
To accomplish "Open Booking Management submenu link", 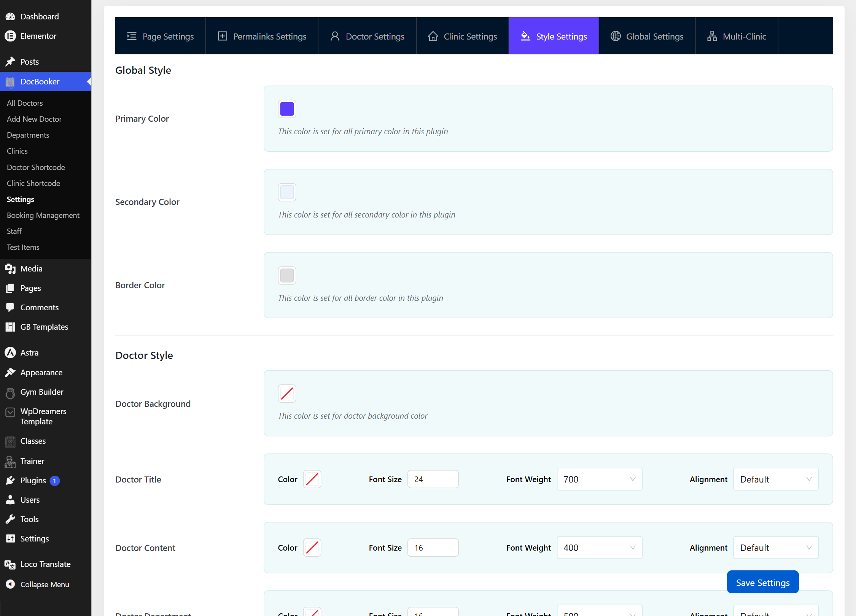I will (43, 215).
